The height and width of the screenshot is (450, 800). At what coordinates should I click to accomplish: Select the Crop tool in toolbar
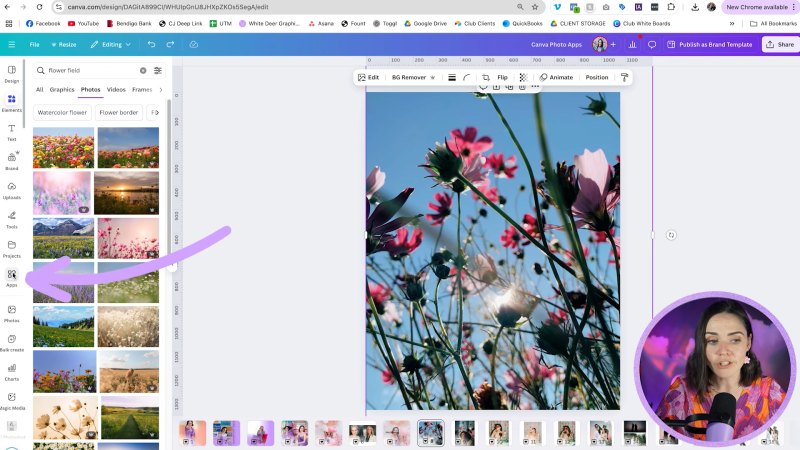pyautogui.click(x=486, y=78)
